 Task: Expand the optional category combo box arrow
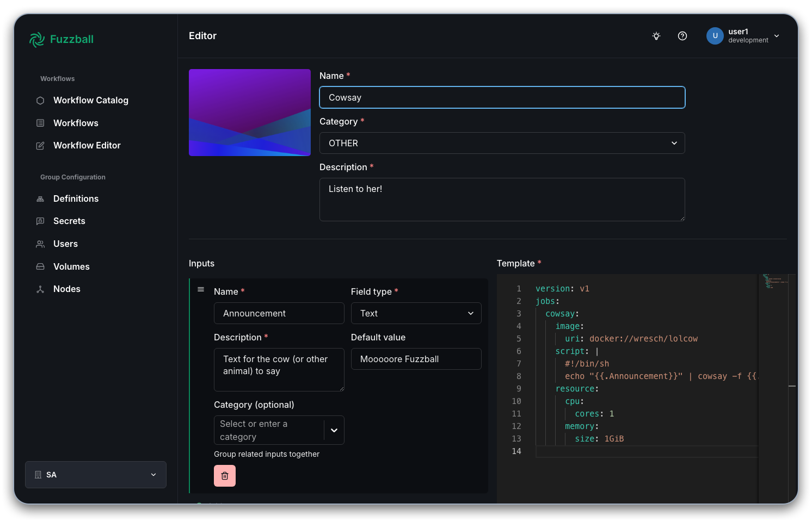click(x=334, y=430)
